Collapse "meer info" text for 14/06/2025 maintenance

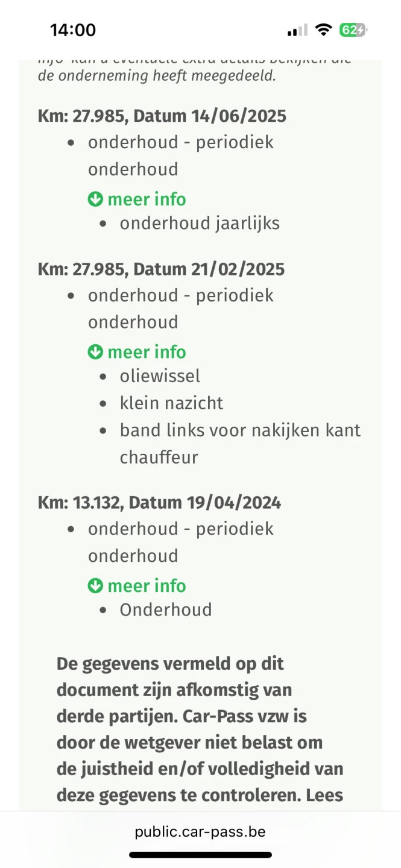click(x=147, y=200)
